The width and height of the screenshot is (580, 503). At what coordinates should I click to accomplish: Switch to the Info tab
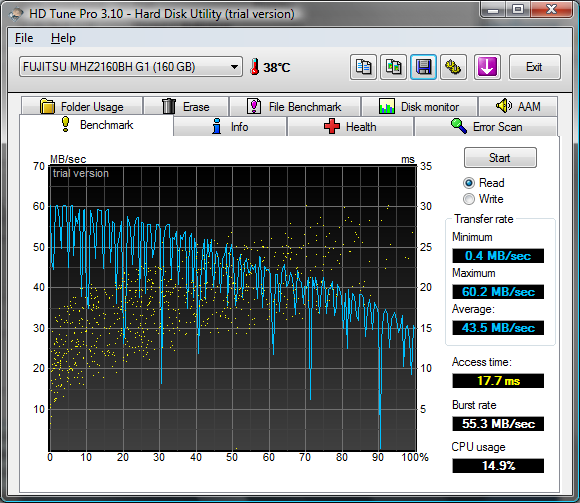[230, 127]
